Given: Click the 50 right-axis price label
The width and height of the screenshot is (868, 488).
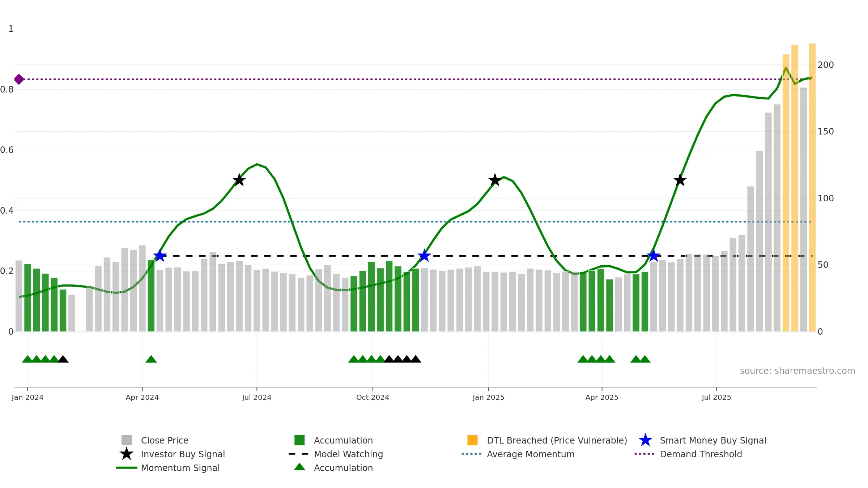Looking at the screenshot, I should [823, 265].
